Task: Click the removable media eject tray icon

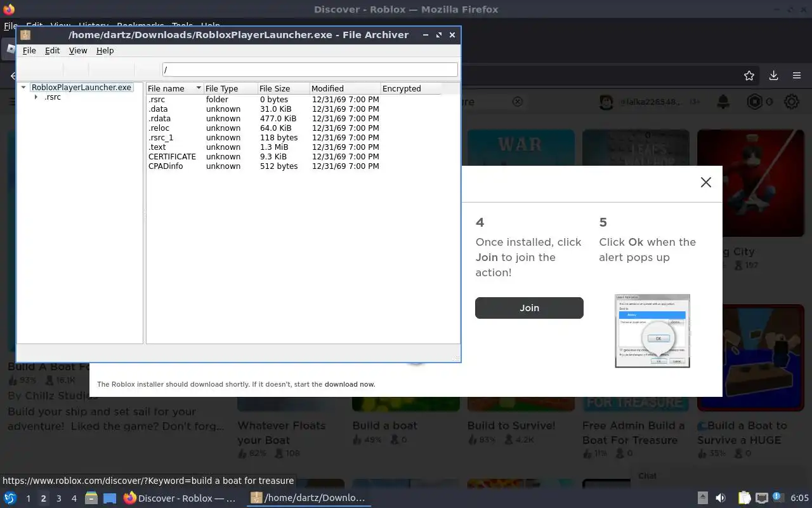Action: point(703,498)
